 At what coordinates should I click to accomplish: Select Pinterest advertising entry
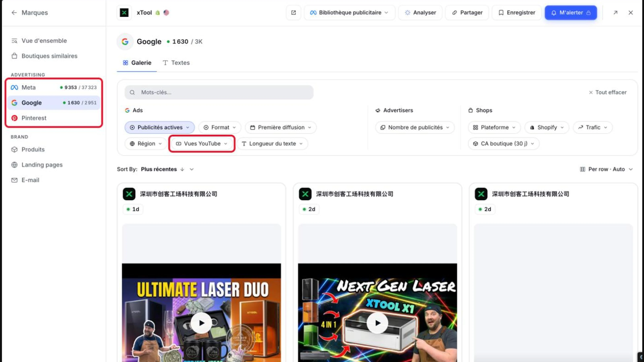coord(54,118)
